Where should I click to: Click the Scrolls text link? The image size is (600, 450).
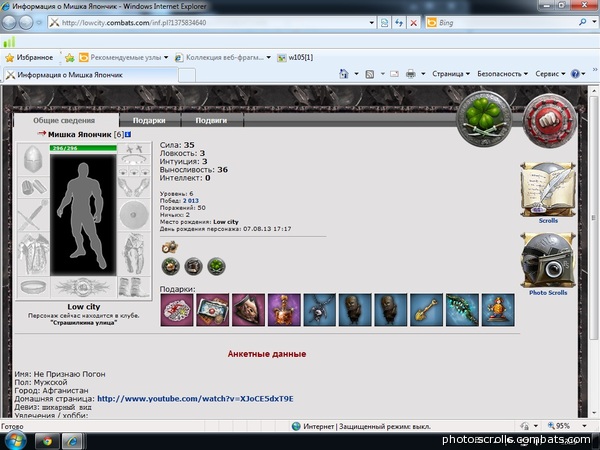pos(548,221)
